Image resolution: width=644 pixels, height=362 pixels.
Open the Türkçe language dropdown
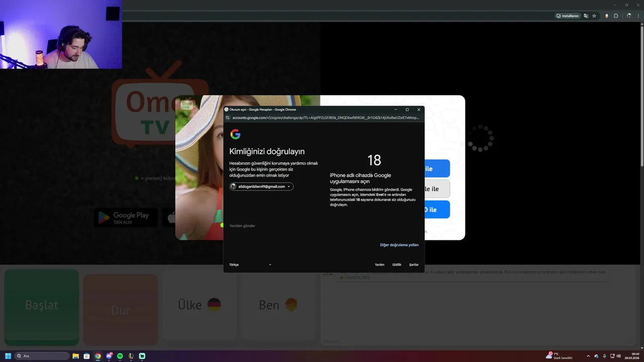click(250, 264)
